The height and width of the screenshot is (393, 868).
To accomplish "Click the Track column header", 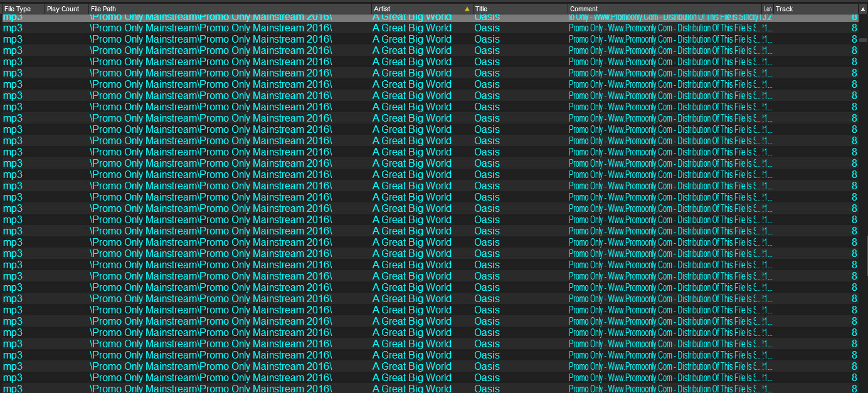I will click(x=816, y=9).
